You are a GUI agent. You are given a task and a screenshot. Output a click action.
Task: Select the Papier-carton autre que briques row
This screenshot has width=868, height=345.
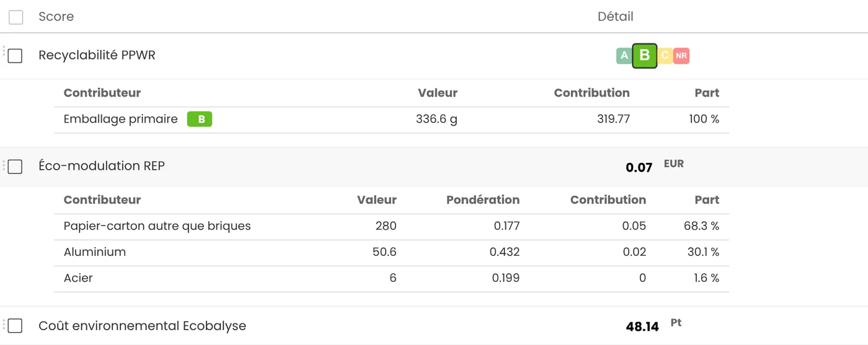click(x=391, y=227)
